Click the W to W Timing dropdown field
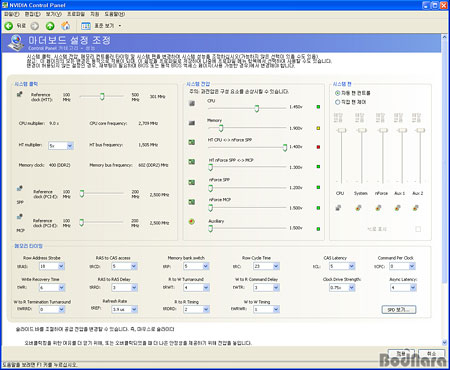450x370 pixels. tap(266, 309)
